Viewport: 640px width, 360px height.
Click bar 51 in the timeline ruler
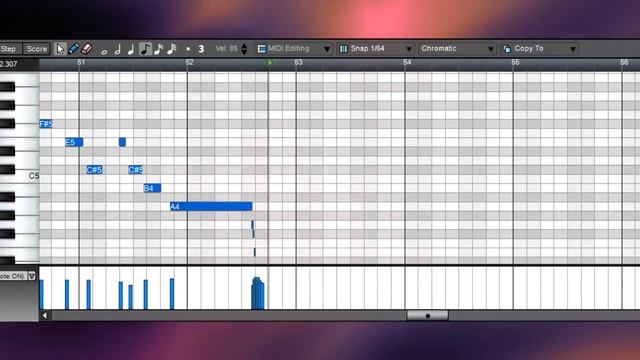[x=81, y=62]
